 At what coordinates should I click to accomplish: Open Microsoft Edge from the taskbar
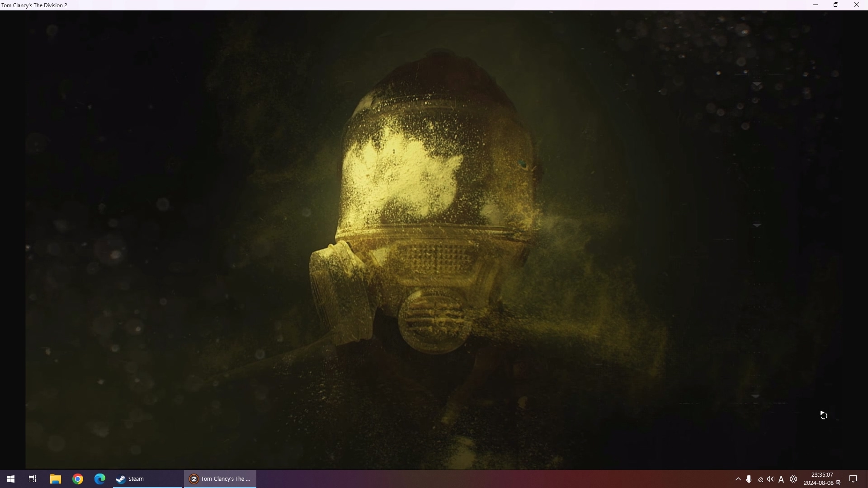point(99,479)
